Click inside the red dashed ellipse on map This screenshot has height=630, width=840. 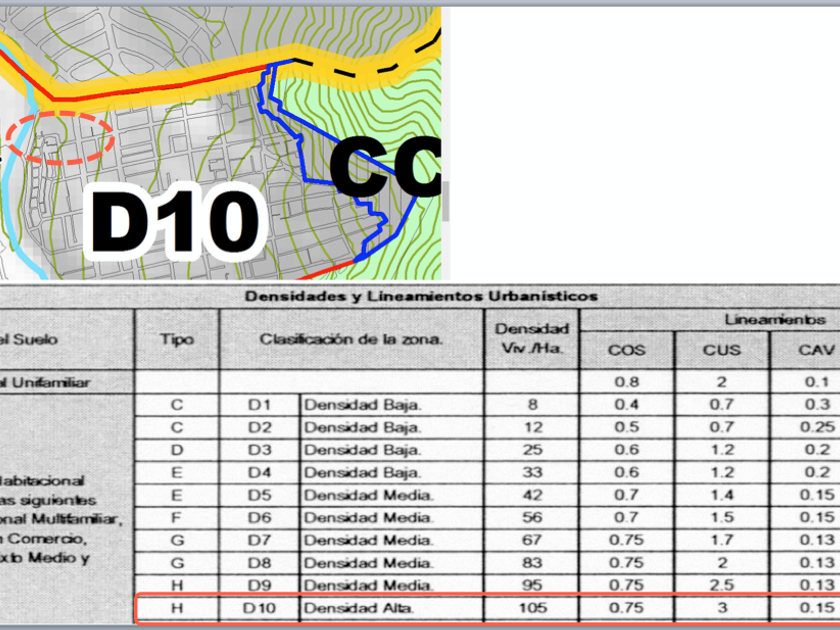[60, 138]
